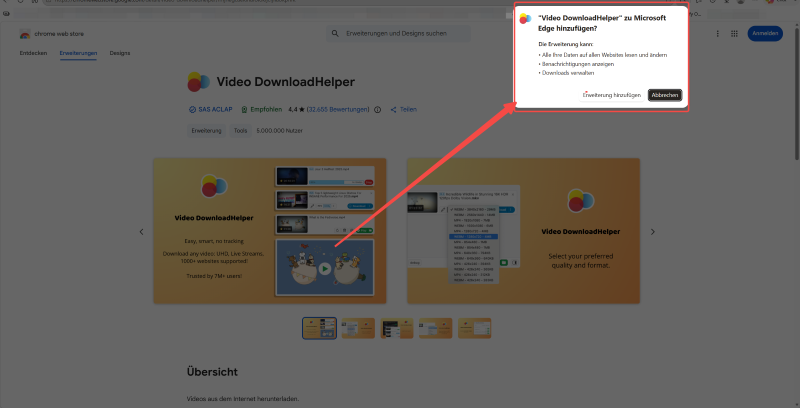This screenshot has height=408, width=800.
Task: Click the rating info icon
Action: pyautogui.click(x=378, y=110)
